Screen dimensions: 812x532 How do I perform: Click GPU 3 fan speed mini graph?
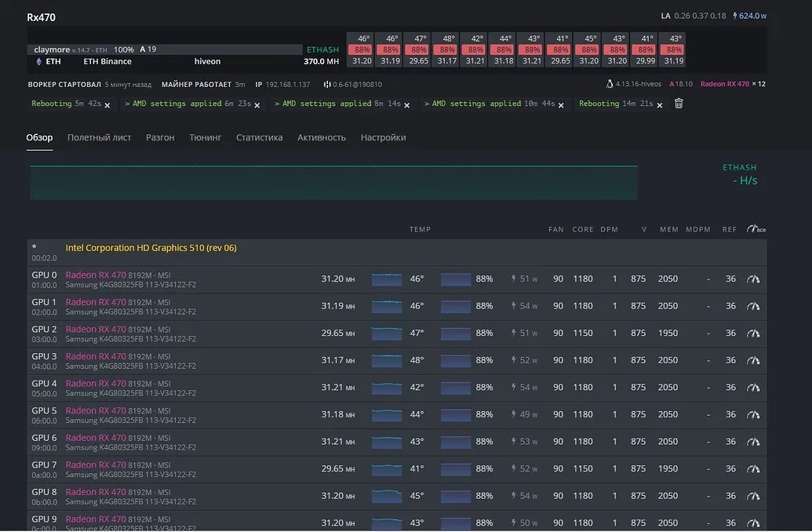[x=456, y=360]
